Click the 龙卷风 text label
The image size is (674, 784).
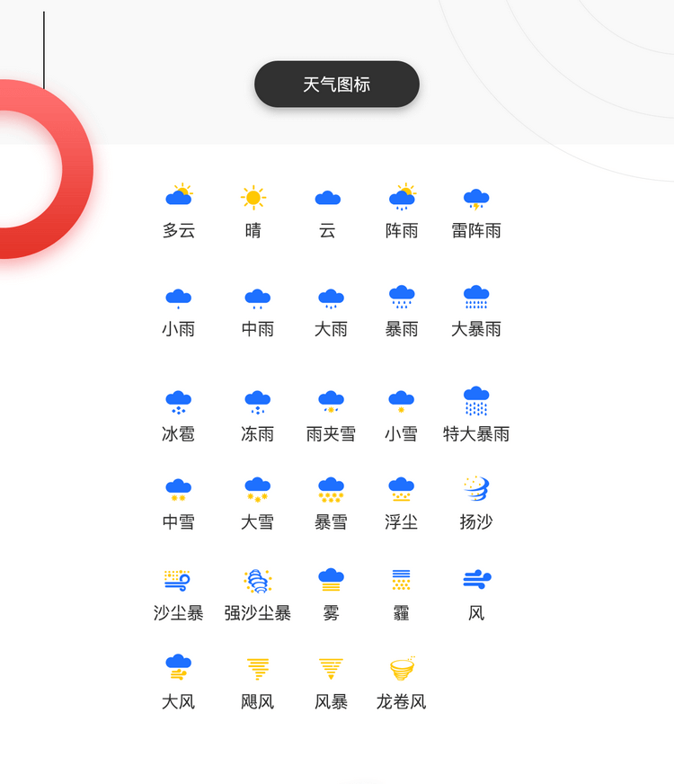click(x=401, y=701)
